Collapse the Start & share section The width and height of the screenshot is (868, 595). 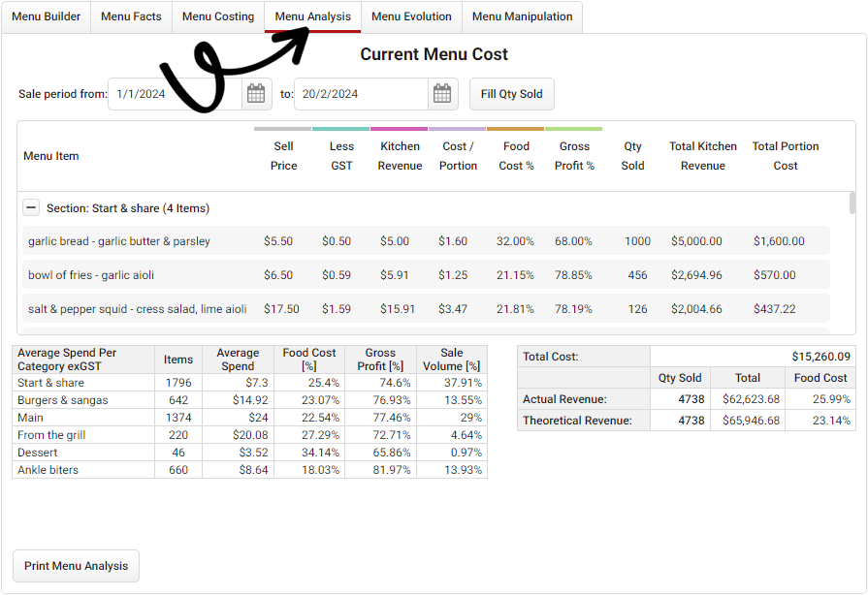click(31, 207)
